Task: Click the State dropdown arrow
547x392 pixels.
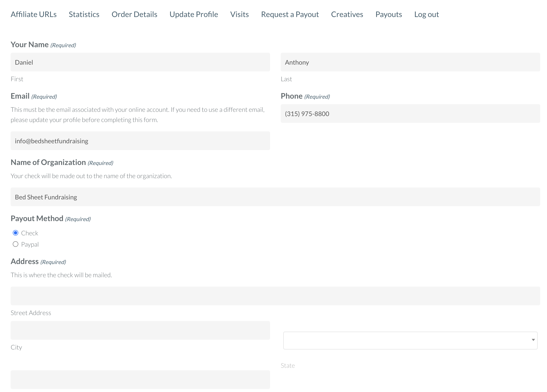Action: coord(533,340)
